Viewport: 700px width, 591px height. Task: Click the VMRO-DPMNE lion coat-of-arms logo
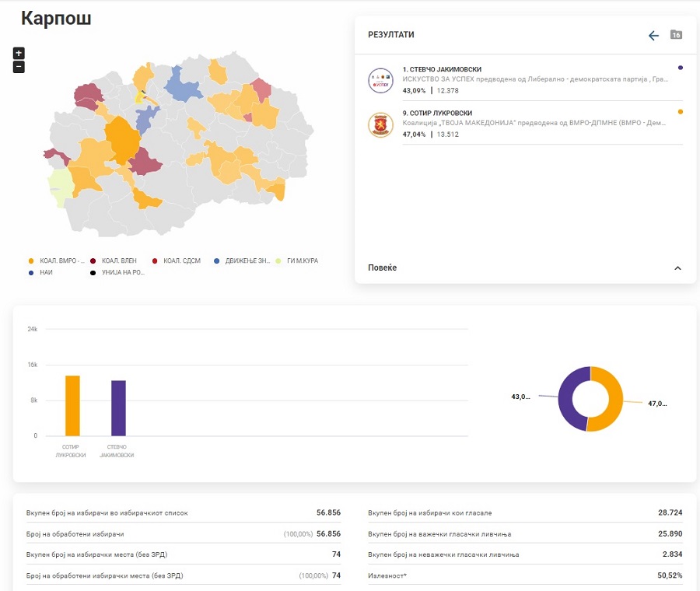[x=380, y=124]
